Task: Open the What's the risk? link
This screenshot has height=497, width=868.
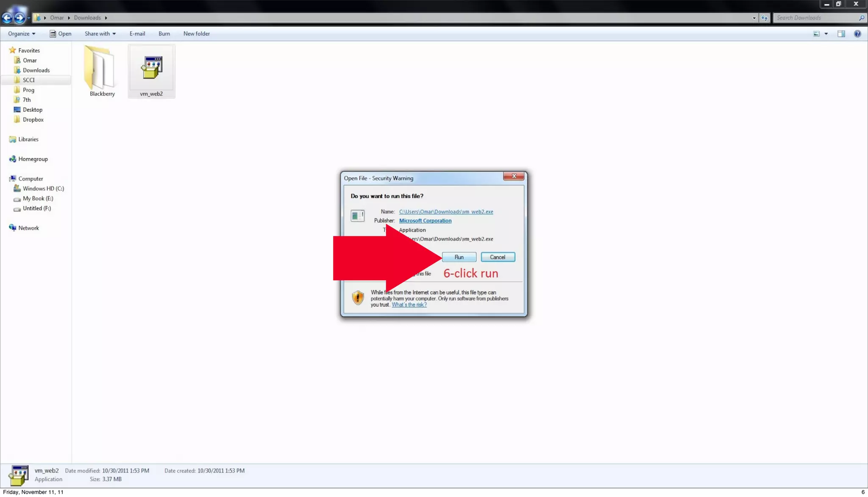Action: [x=409, y=305]
